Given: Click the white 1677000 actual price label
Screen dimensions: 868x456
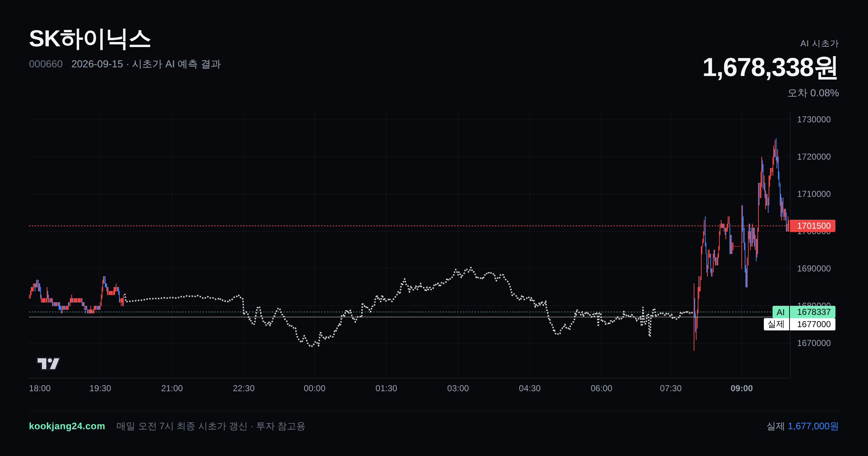Looking at the screenshot, I should pyautogui.click(x=812, y=324).
